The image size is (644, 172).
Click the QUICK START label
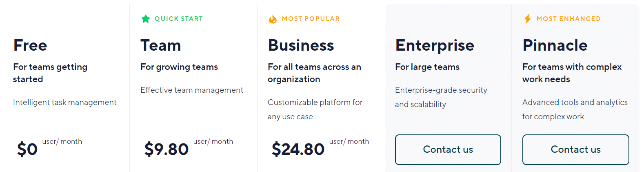click(x=179, y=19)
